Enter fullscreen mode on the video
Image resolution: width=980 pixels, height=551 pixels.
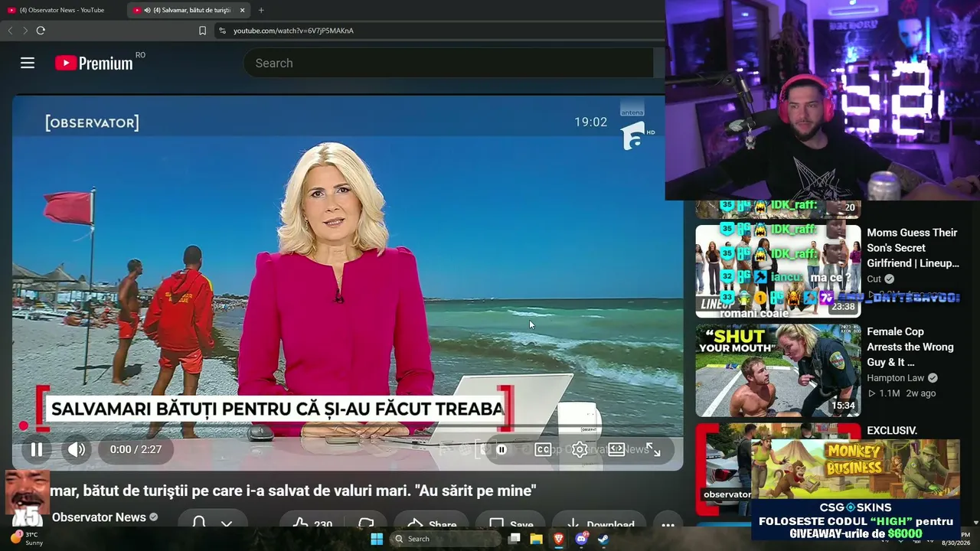(x=653, y=449)
